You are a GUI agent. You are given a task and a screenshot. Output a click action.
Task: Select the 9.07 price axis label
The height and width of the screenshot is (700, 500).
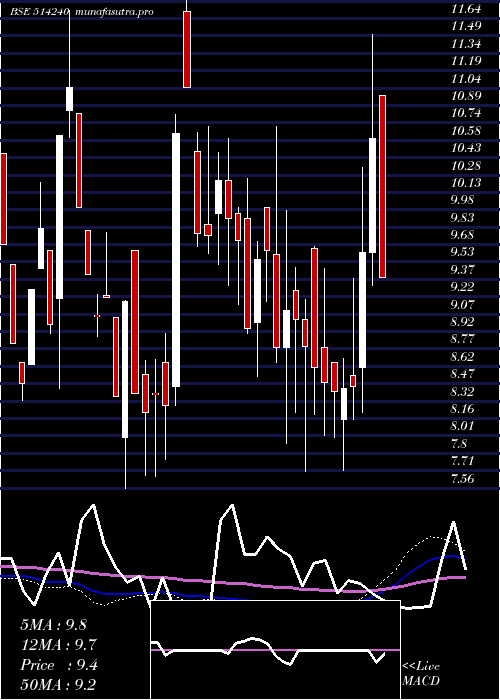click(x=462, y=304)
